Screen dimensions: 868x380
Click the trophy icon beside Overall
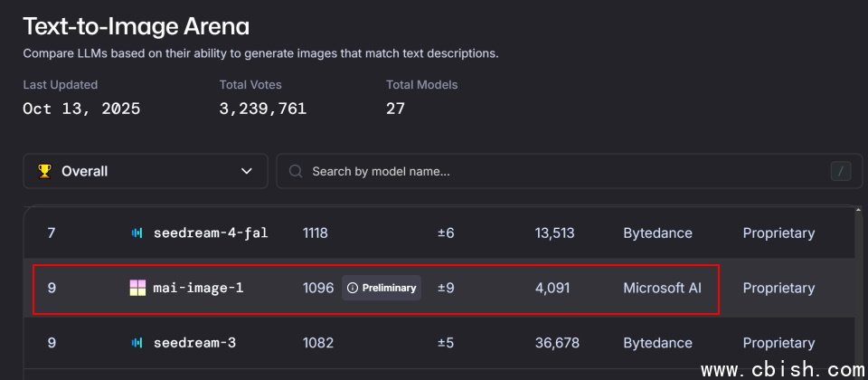pyautogui.click(x=44, y=171)
